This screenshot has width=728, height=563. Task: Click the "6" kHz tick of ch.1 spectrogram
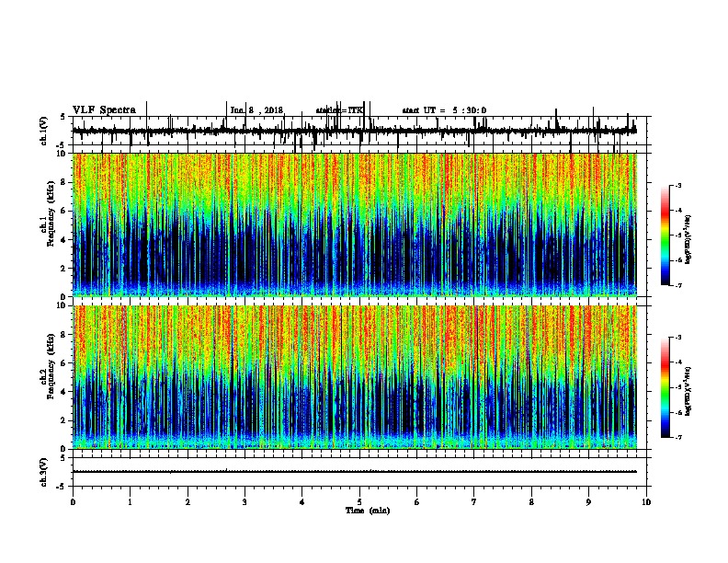(64, 211)
